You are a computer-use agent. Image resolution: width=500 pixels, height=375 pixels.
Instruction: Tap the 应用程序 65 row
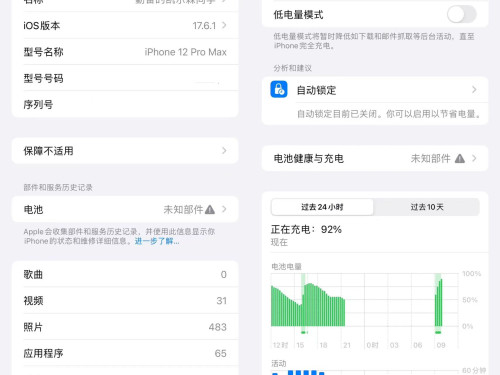(x=125, y=353)
